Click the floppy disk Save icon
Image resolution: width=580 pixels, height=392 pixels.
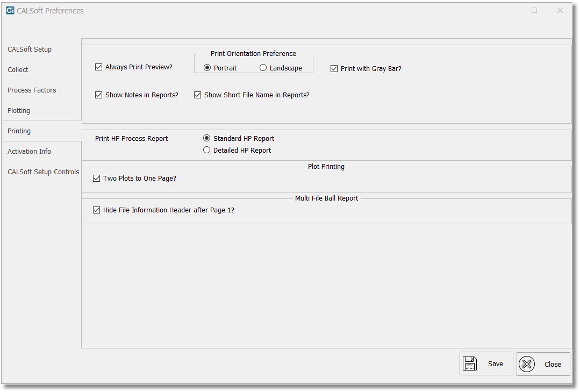coord(470,364)
